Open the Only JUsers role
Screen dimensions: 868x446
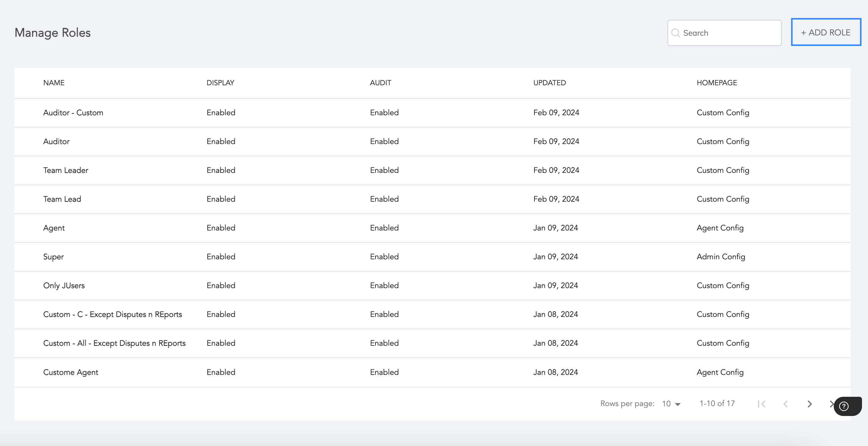(x=64, y=285)
